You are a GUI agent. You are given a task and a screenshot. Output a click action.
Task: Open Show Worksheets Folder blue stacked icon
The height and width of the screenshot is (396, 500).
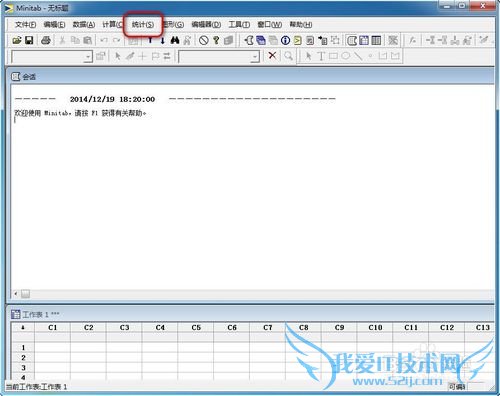(x=261, y=40)
